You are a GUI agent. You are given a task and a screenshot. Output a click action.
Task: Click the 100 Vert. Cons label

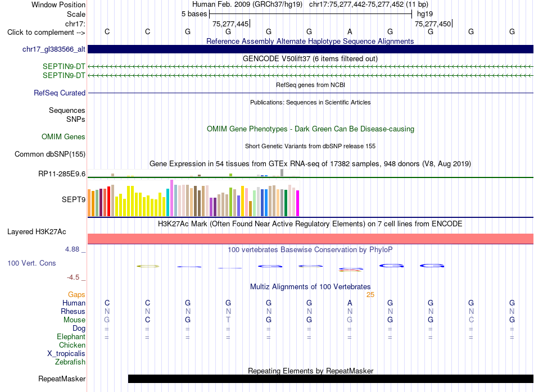click(x=31, y=263)
